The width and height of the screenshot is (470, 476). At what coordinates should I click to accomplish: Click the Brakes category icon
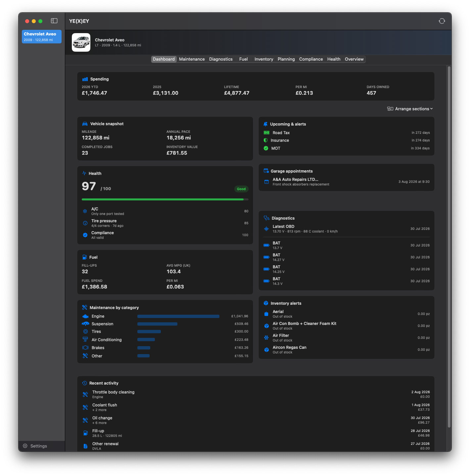[x=85, y=347]
